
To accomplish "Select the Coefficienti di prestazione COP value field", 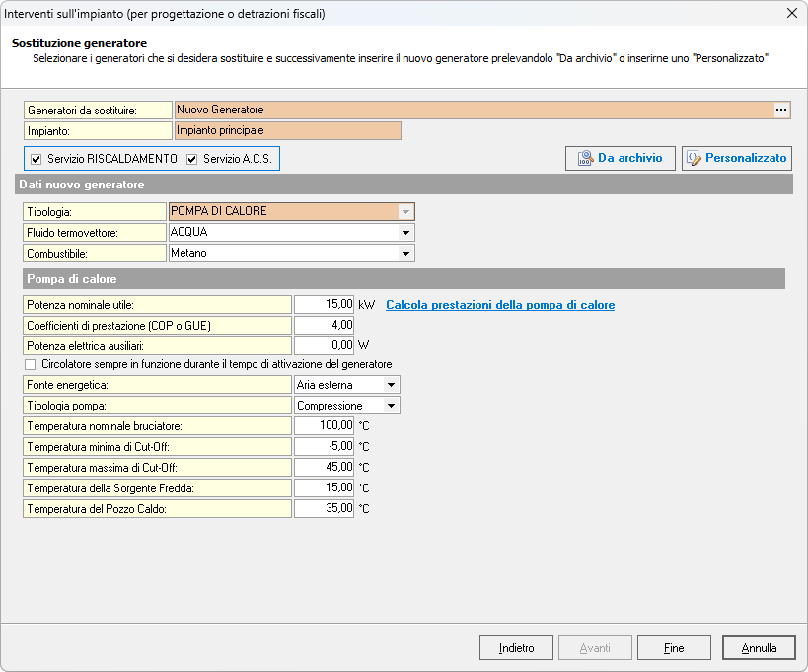I will [x=324, y=325].
